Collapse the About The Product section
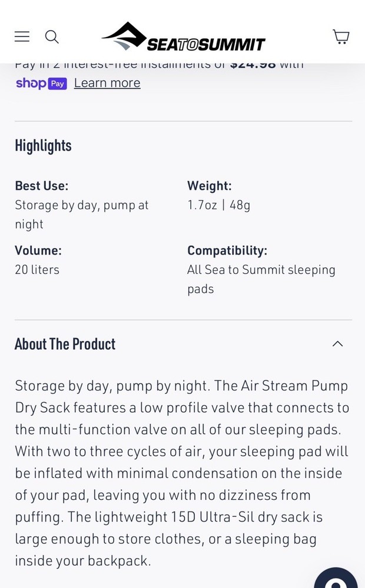365x588 pixels. pyautogui.click(x=183, y=343)
